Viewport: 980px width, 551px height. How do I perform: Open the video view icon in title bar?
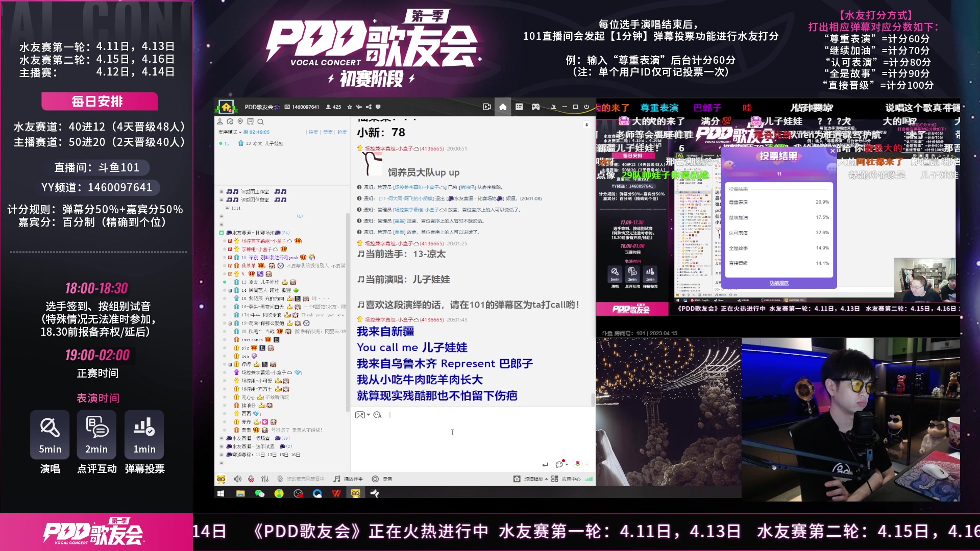click(487, 107)
